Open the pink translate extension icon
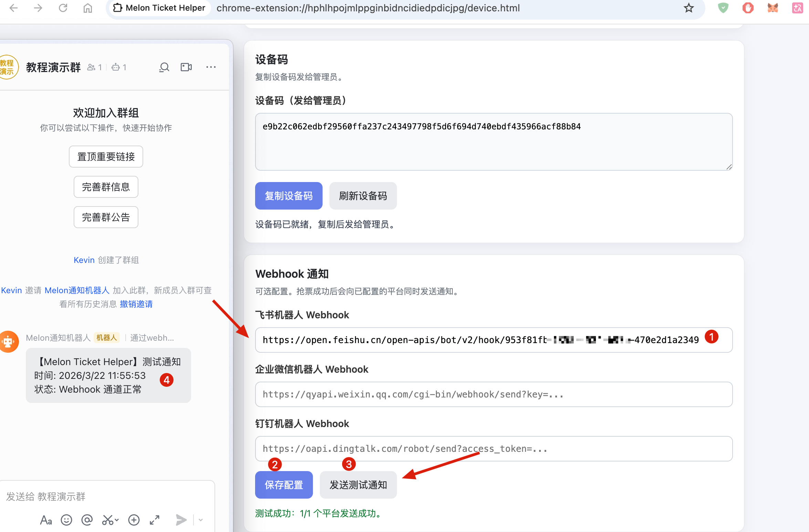809x532 pixels. pos(797,8)
